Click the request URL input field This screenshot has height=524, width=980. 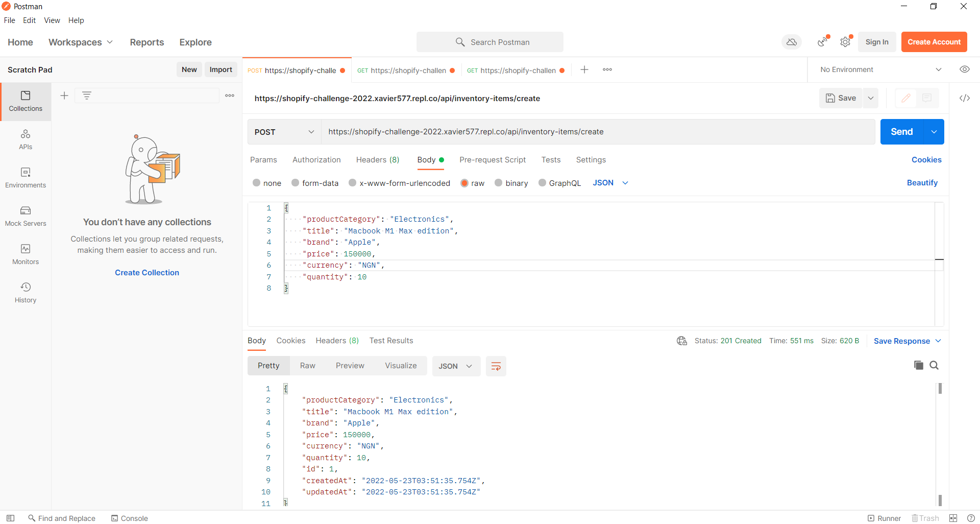point(598,132)
